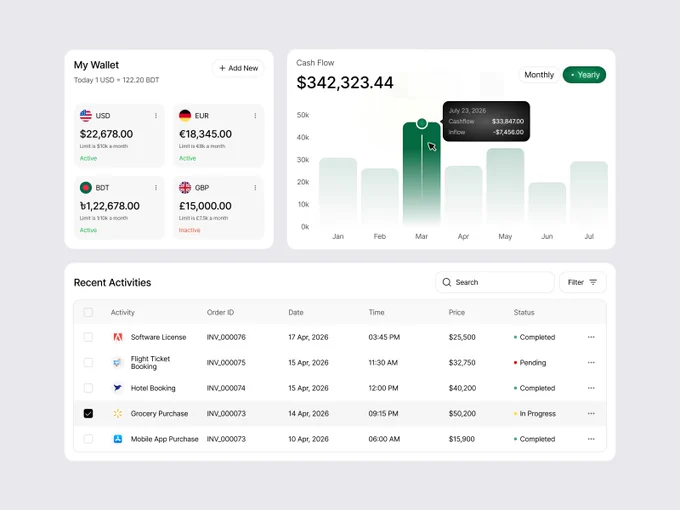Click the 03:45 PM time cell

tap(384, 337)
